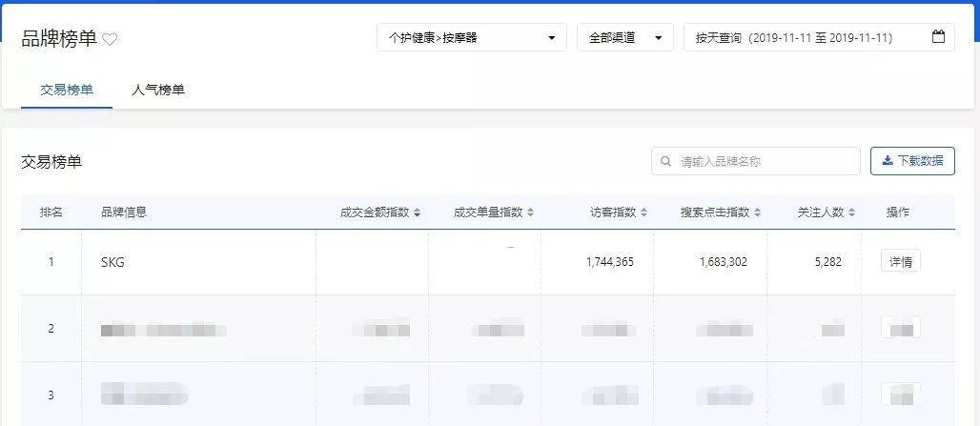Click the 下载数据 download button
Image resolution: width=980 pixels, height=426 pixels.
pos(912,161)
